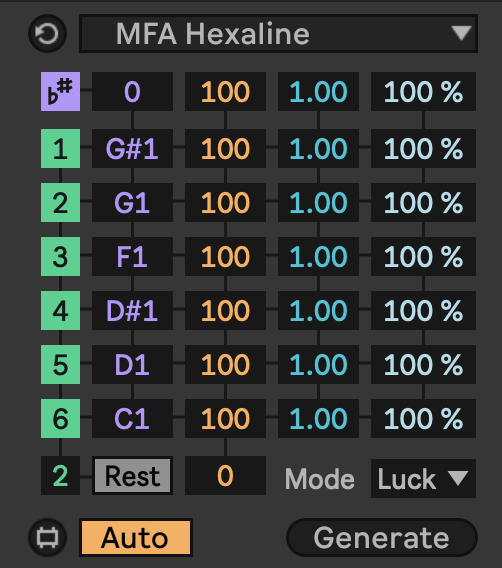Toggle the Auto button
The width and height of the screenshot is (502, 568).
click(x=136, y=538)
